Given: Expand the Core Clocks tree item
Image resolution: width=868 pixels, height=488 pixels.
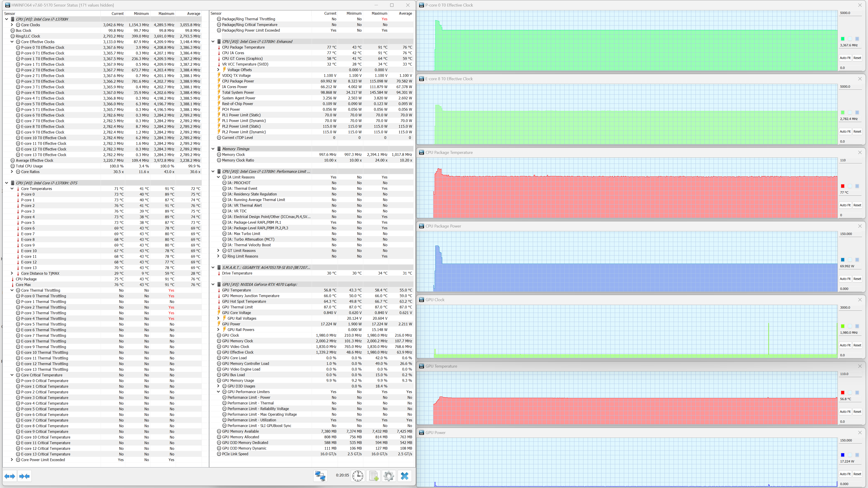Looking at the screenshot, I should pyautogui.click(x=12, y=25).
